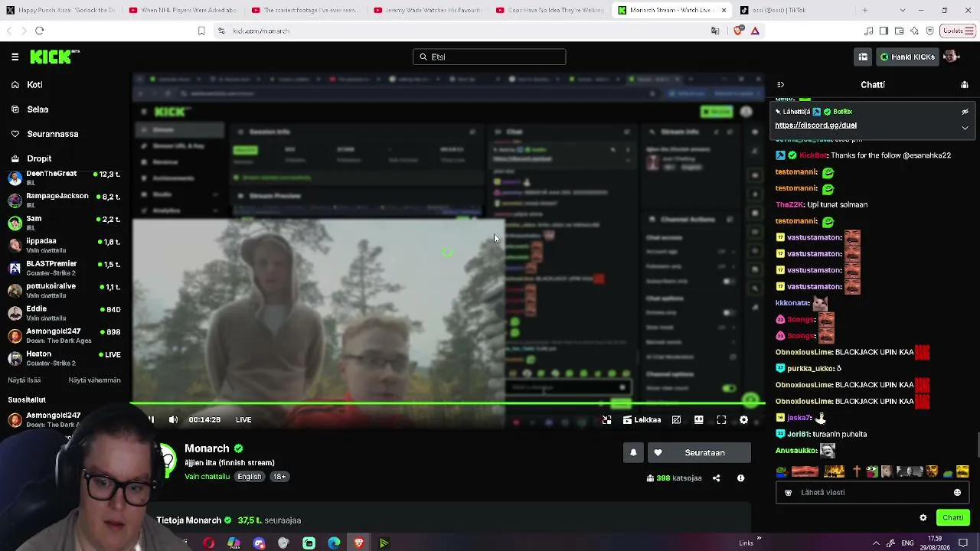Hide the pinned BotRix message
The image size is (980, 551).
pyautogui.click(x=965, y=112)
